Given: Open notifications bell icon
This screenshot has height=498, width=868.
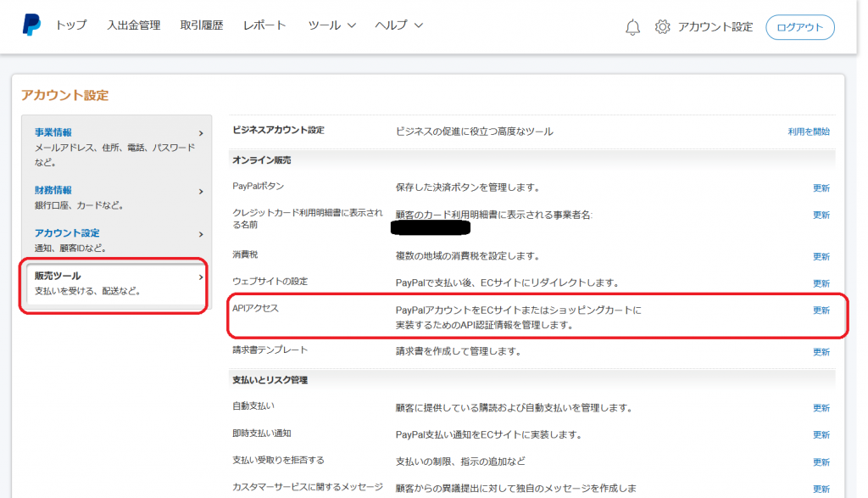Looking at the screenshot, I should pos(632,27).
